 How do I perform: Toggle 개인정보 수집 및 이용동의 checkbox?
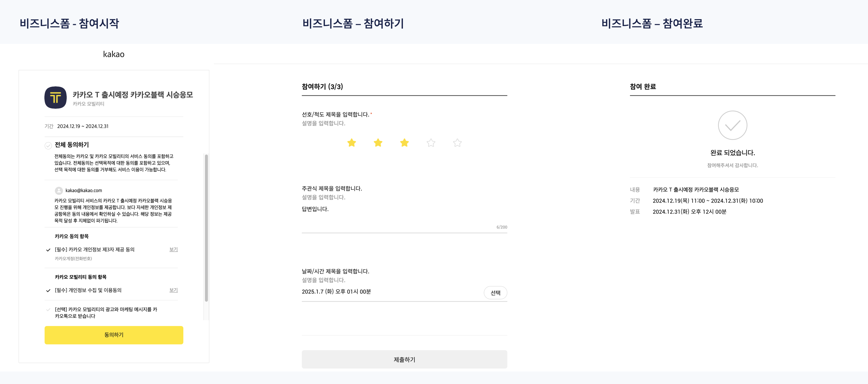[48, 290]
